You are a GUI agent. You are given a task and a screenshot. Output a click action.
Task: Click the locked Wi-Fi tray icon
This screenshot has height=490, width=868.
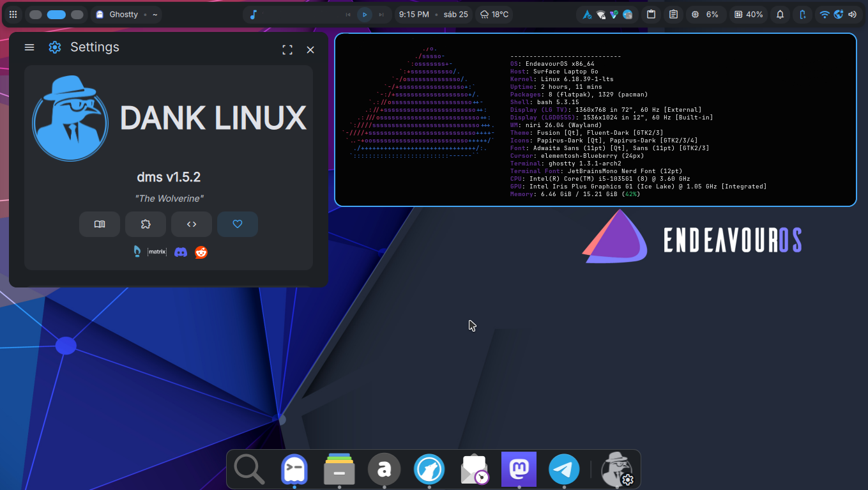[x=601, y=14]
